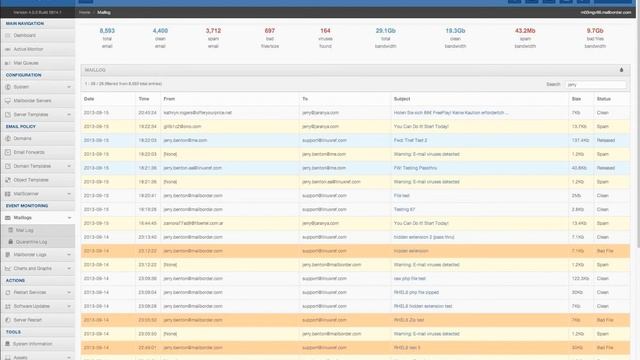Screen dimensions: 640x360
Task: Click the Mail Log sub-item icon
Action: click(x=11, y=230)
